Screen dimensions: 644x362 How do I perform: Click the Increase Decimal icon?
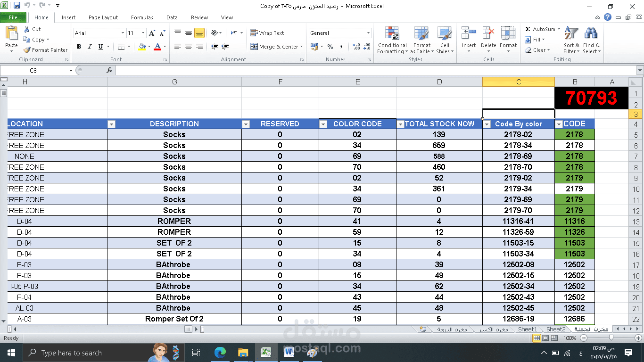pos(356,47)
